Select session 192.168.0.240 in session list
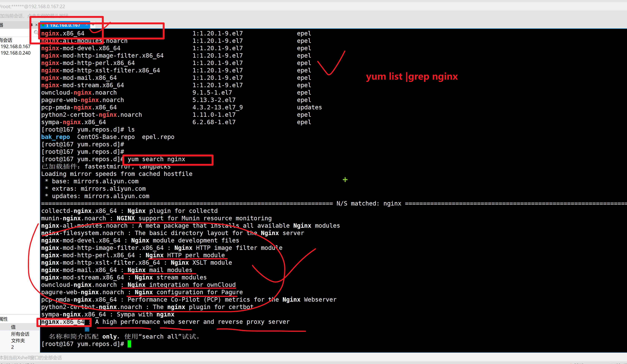This screenshot has height=364, width=627. coord(15,53)
